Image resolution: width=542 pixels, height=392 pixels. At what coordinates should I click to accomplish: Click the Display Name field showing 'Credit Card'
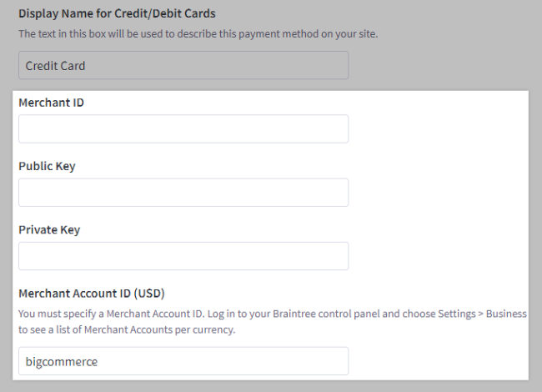pos(183,66)
